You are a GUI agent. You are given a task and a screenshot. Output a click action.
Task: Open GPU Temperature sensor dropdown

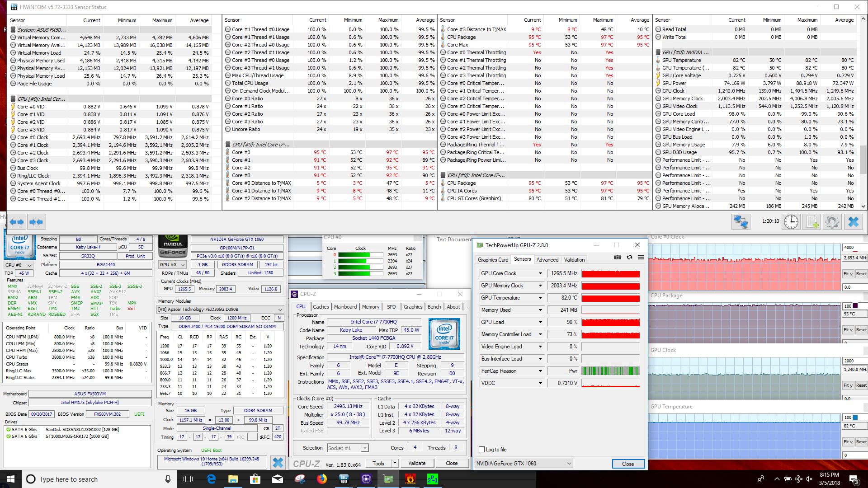(540, 298)
